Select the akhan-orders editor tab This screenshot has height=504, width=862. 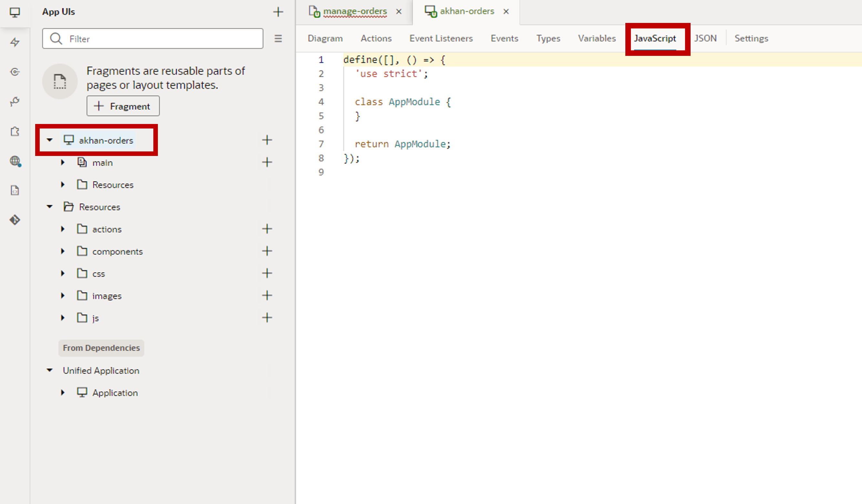(x=467, y=12)
